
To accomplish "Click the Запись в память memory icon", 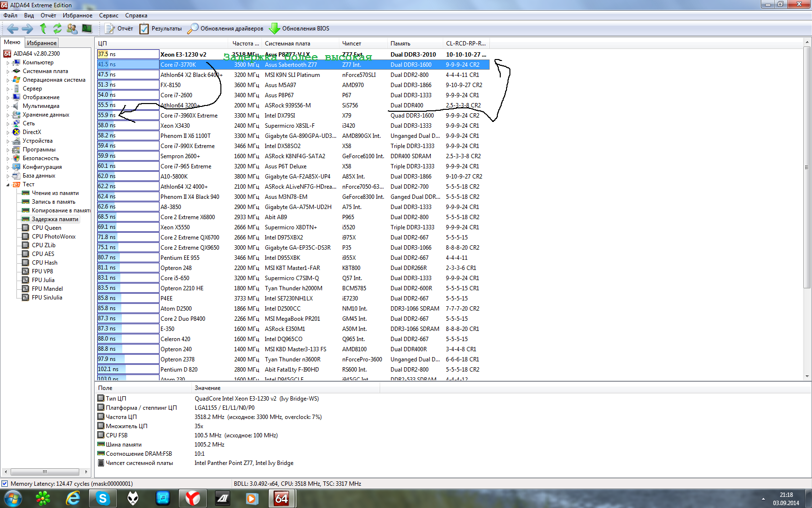I will pos(26,202).
